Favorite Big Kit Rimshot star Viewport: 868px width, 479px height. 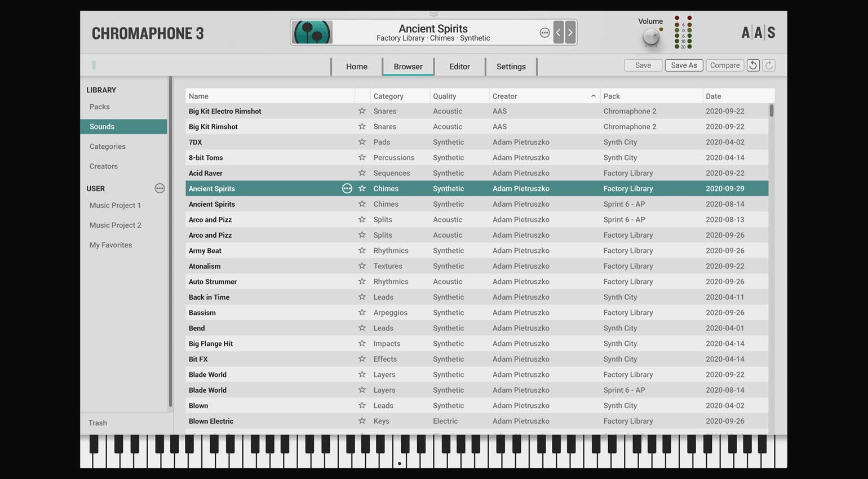tap(362, 126)
